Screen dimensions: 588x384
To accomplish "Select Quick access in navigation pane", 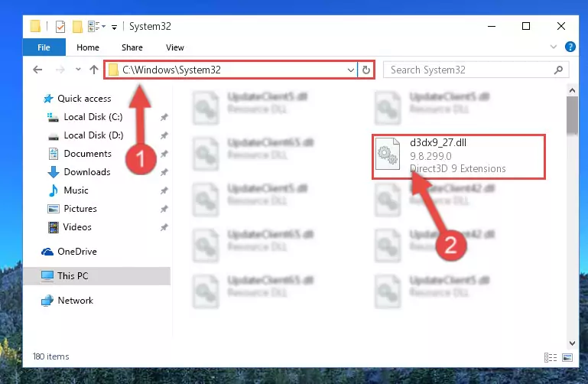I will pos(78,98).
